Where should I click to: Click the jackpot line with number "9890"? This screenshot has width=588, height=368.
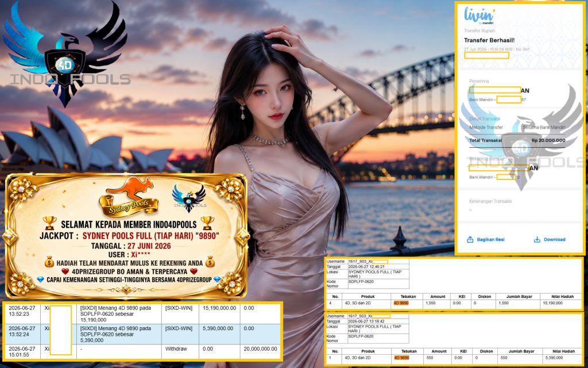pyautogui.click(x=129, y=236)
